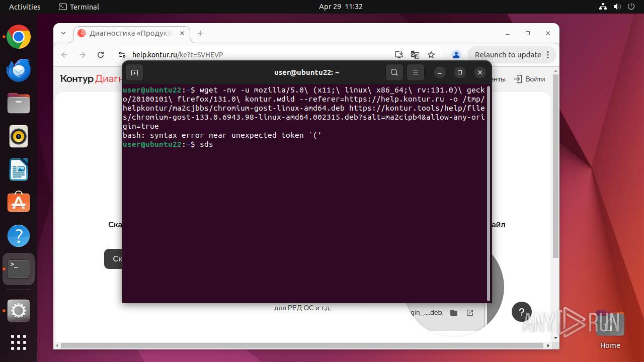Go back in Chrome browser
Screen dimensions: 644x362
pos(64,55)
